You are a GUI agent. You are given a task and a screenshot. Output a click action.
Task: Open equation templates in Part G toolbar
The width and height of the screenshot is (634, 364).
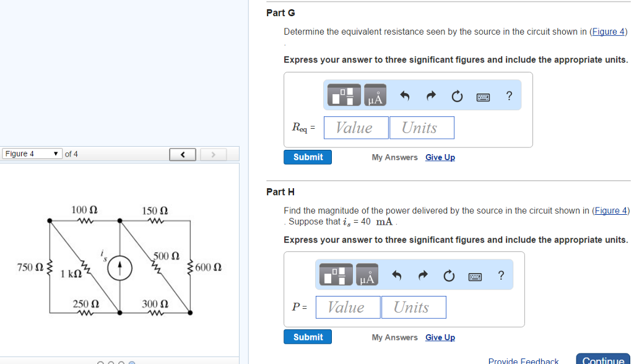coord(343,95)
